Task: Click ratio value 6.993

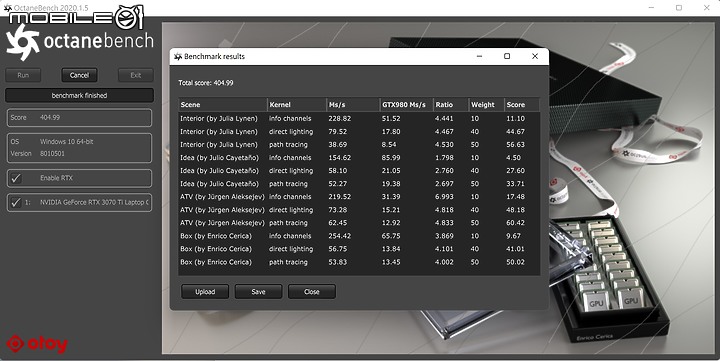Action: 444,197
